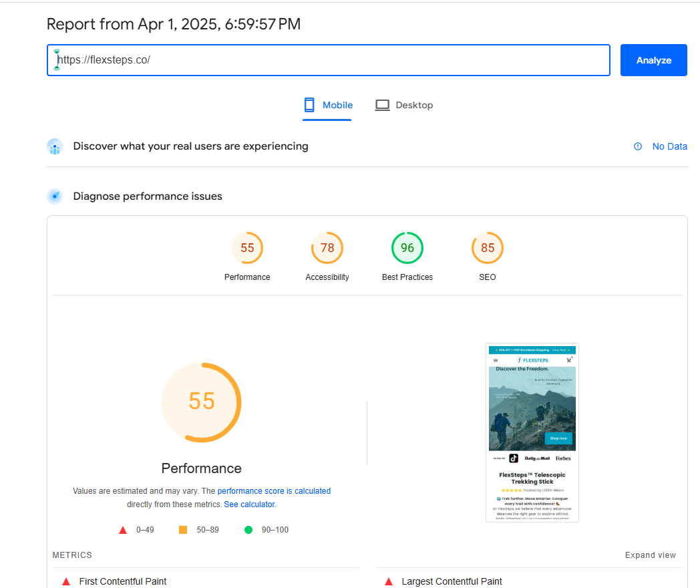The width and height of the screenshot is (700, 588).
Task: Click the URL input field containing flexsteps.co
Action: point(327,60)
